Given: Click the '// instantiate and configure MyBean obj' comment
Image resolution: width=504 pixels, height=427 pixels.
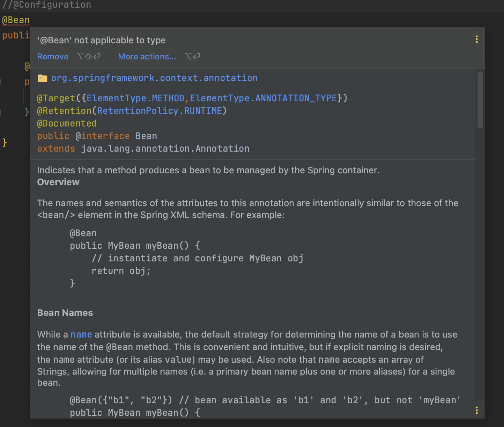Looking at the screenshot, I should click(198, 258).
